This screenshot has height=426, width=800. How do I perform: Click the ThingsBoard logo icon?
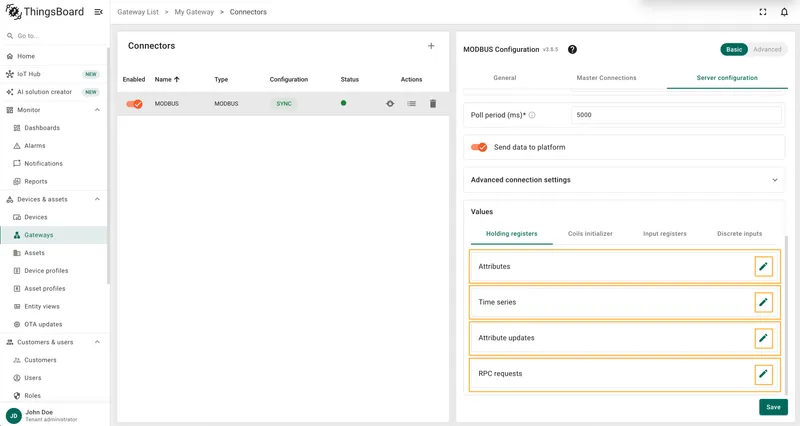coord(13,12)
